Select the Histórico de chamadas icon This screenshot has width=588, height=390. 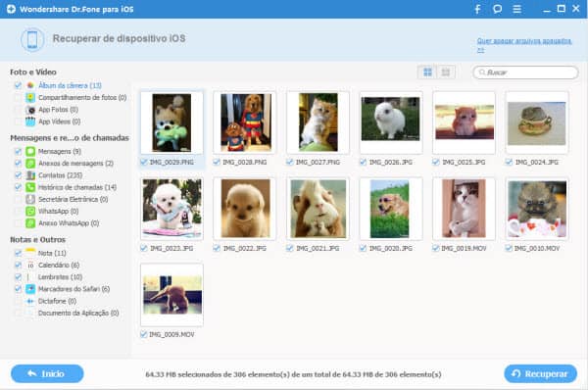coord(30,187)
